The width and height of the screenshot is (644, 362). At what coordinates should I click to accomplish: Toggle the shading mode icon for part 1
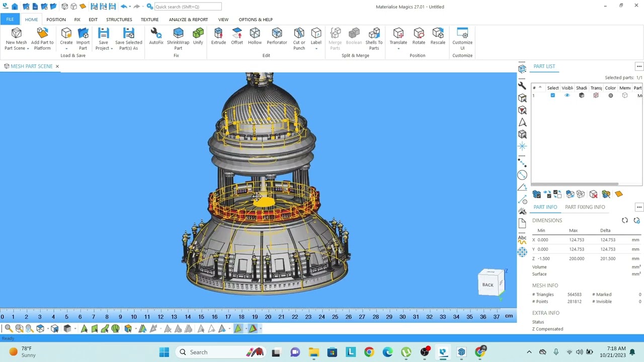582,96
